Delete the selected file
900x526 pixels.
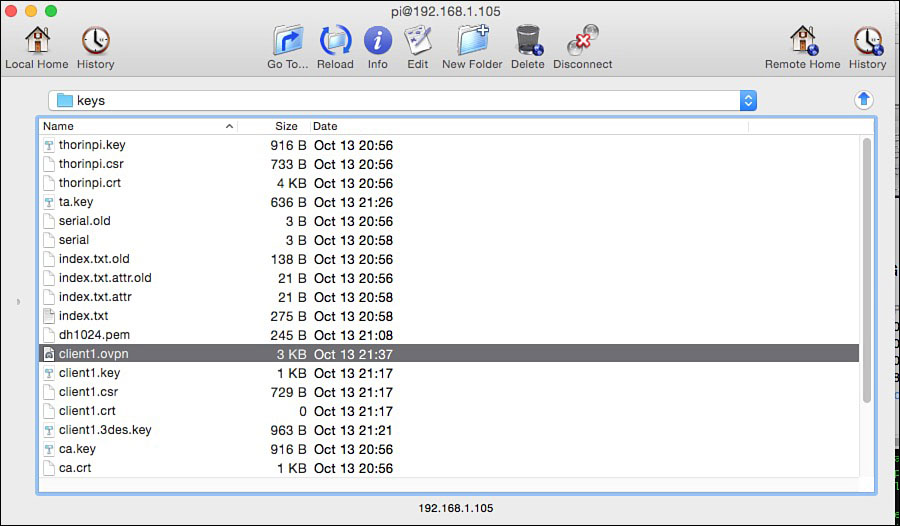pos(527,48)
